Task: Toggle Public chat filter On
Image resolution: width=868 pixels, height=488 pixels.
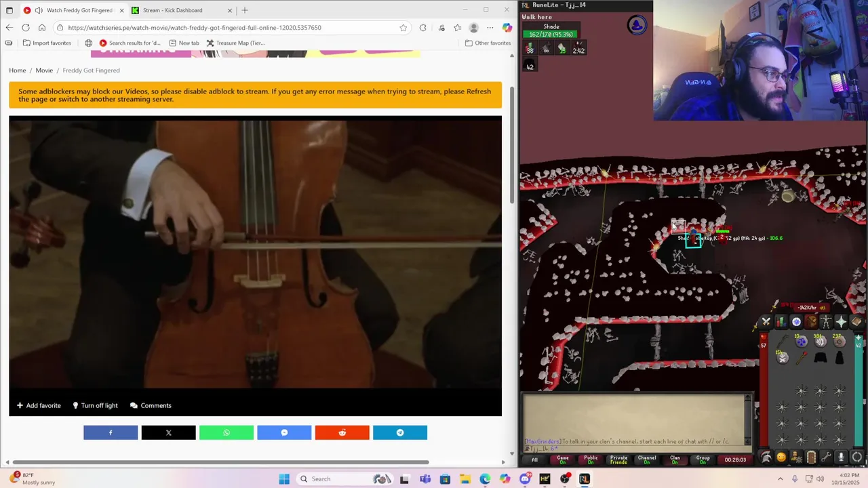Action: pyautogui.click(x=591, y=460)
